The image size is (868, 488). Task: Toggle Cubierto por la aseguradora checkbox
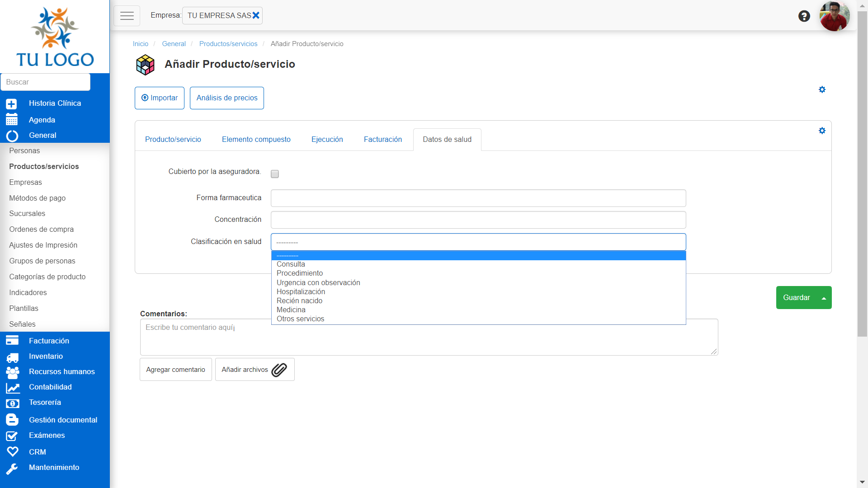click(x=274, y=174)
